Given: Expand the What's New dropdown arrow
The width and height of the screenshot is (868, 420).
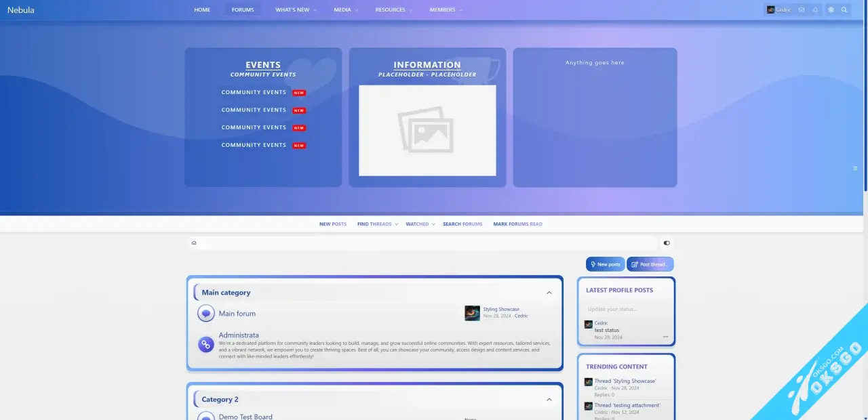Looking at the screenshot, I should coord(315,10).
